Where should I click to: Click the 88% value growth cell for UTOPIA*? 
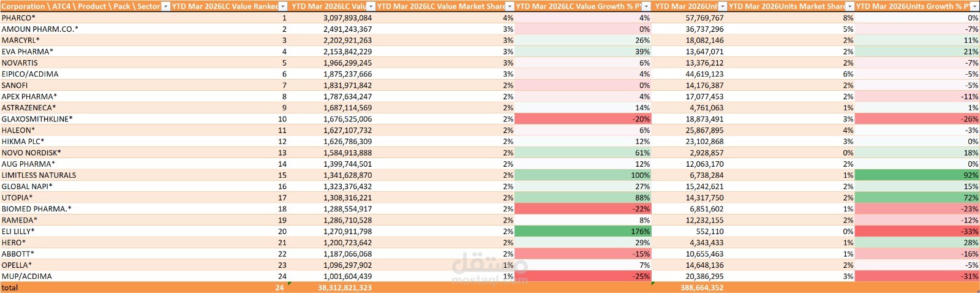pyautogui.click(x=583, y=197)
